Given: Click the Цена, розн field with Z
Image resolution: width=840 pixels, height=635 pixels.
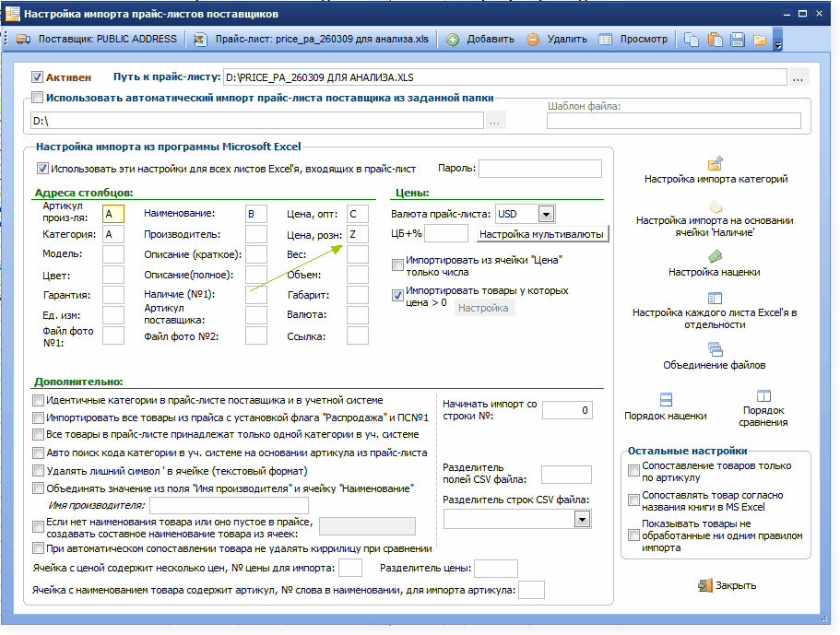Looking at the screenshot, I should click(358, 234).
